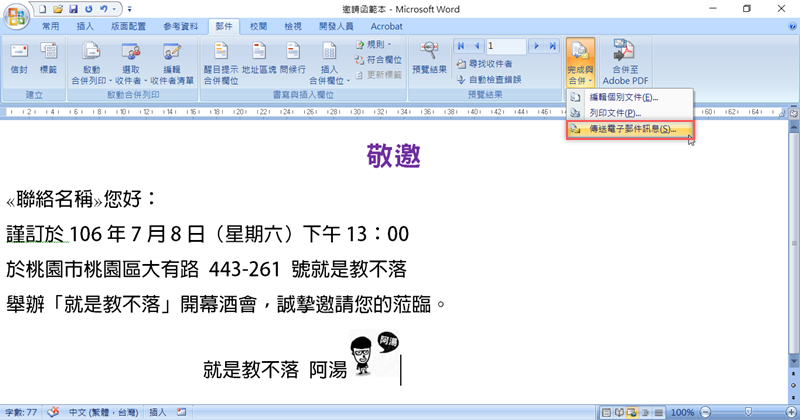Open the 開發人員 tab
Viewport: 800px width, 420px height.
[336, 26]
